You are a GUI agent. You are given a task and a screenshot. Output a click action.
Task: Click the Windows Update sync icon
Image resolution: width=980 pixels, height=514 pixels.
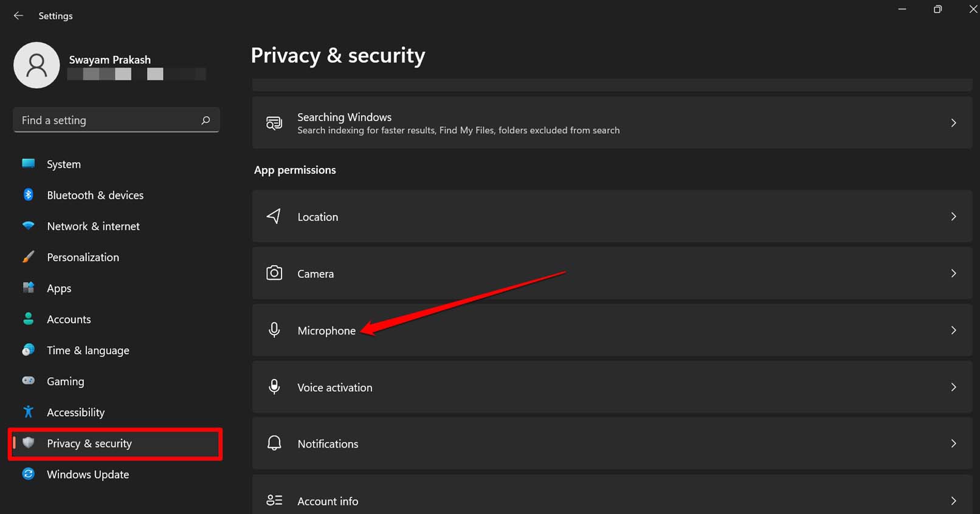[x=28, y=474]
